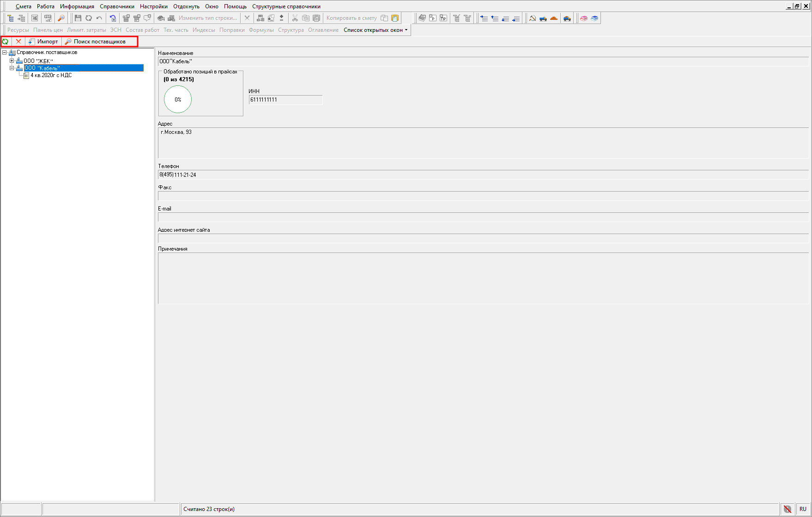Collapse the Справочник поставщиков root node
The height and width of the screenshot is (517, 812).
(x=5, y=52)
